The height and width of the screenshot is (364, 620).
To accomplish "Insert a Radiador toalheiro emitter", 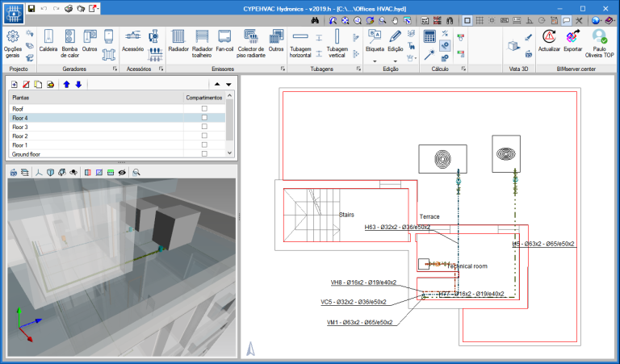I will click(202, 44).
